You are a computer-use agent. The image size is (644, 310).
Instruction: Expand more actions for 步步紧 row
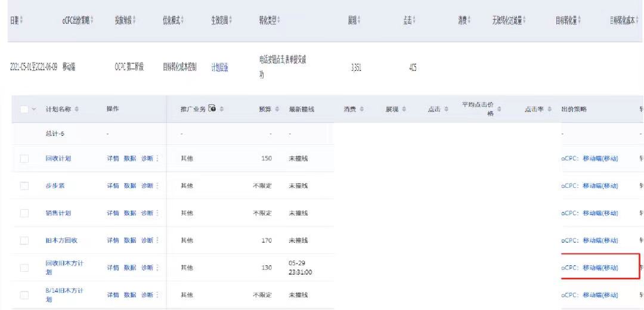point(157,185)
